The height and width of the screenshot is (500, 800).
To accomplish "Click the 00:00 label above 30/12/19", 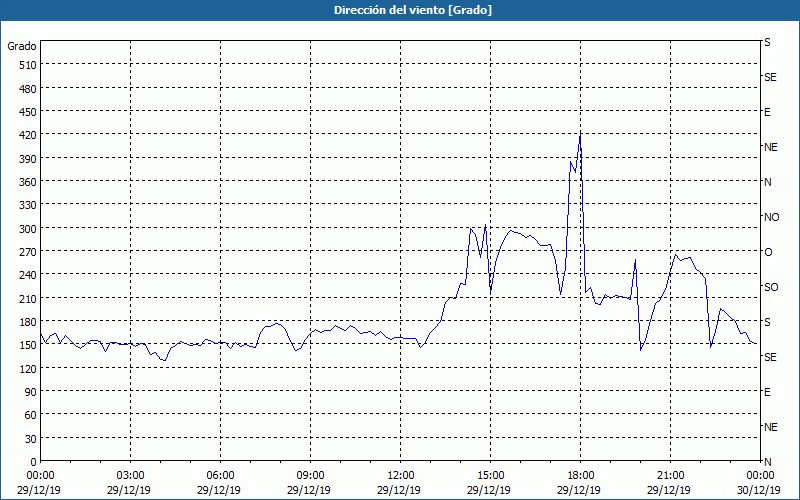I will [x=761, y=475].
